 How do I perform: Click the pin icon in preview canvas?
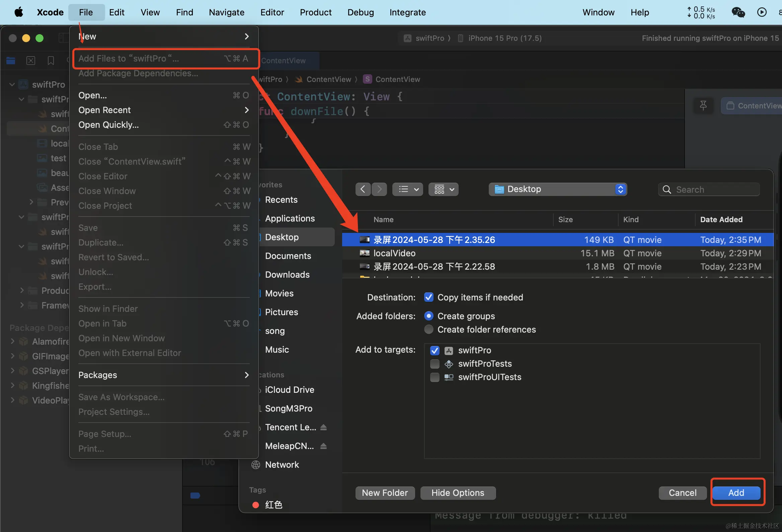tap(703, 106)
